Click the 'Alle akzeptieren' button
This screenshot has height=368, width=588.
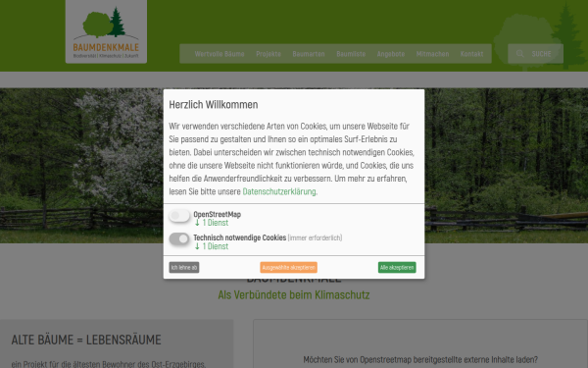tap(397, 267)
